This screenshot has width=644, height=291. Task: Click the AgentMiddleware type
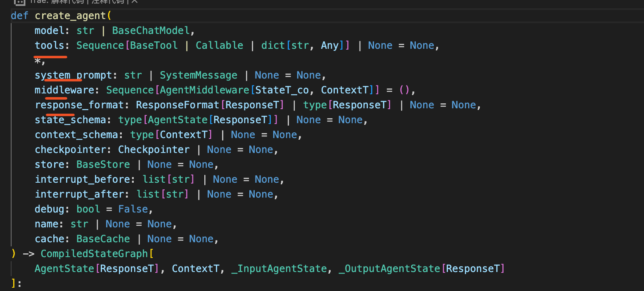(204, 90)
